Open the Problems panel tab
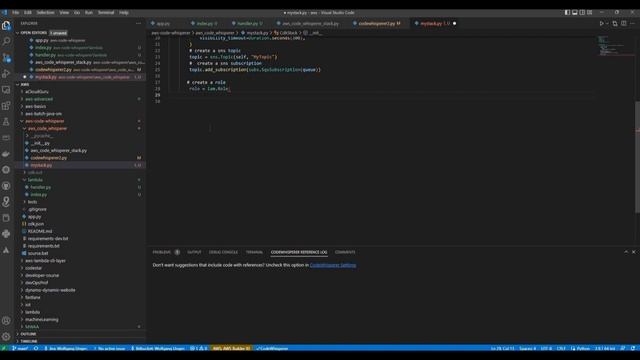This screenshot has height=360, width=640. coord(162,252)
